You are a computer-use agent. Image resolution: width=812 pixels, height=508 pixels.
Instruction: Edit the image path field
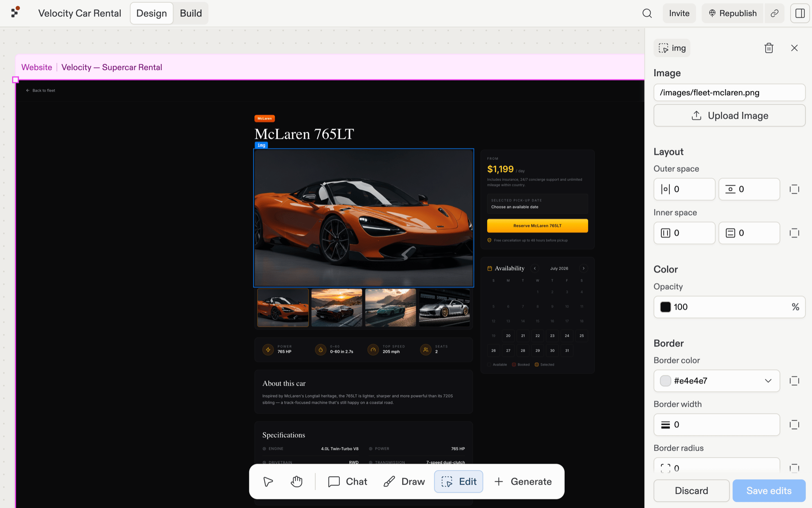pos(729,93)
